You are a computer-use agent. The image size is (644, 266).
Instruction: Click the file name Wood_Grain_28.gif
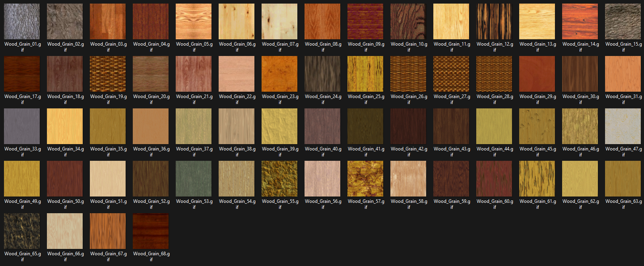pyautogui.click(x=495, y=99)
